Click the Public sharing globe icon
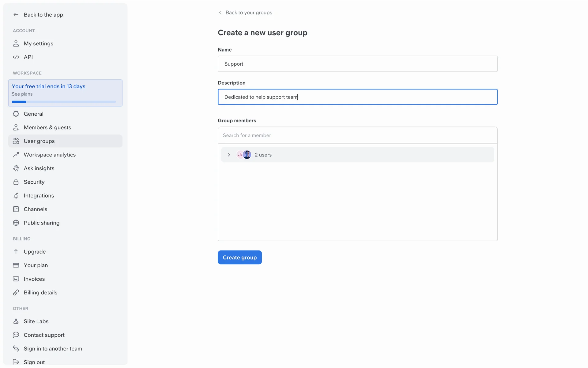 [16, 223]
